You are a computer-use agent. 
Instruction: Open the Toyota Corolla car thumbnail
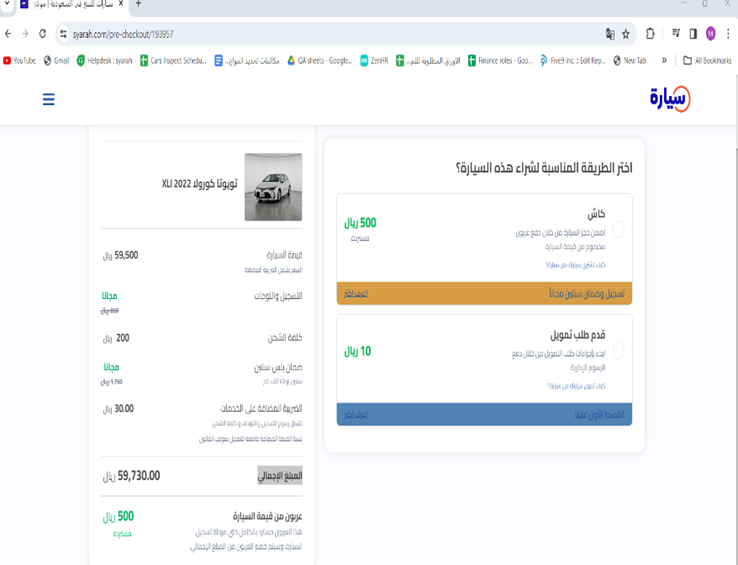pos(273,187)
